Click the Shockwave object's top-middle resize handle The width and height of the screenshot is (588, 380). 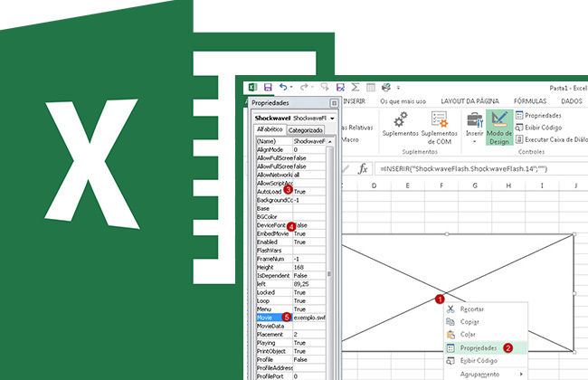pos(447,234)
